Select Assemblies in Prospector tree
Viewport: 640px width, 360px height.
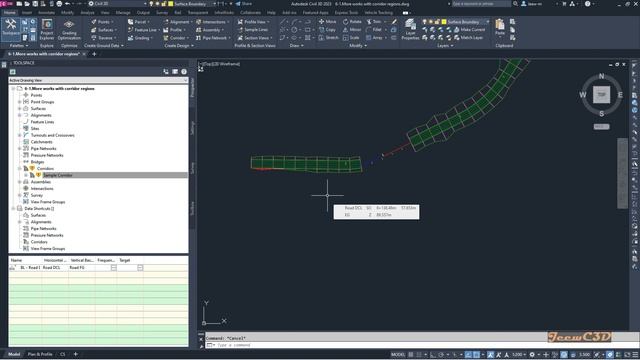coord(41,182)
